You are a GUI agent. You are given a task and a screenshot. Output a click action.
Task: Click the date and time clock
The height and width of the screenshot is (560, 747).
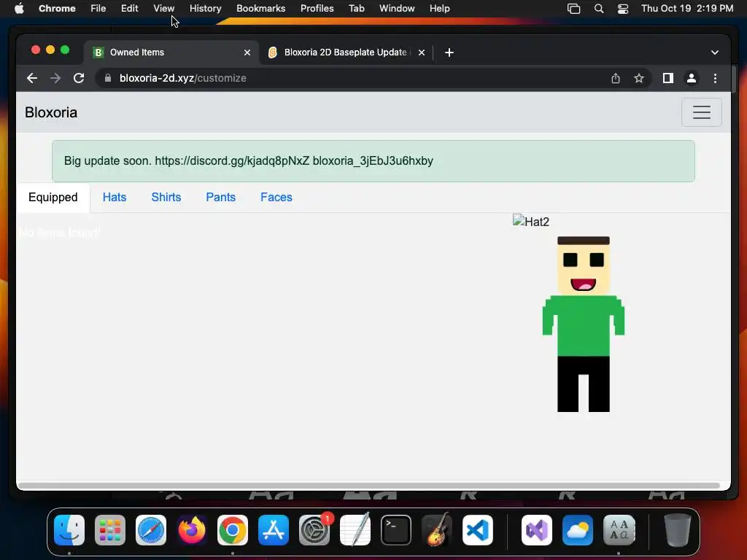(x=687, y=9)
